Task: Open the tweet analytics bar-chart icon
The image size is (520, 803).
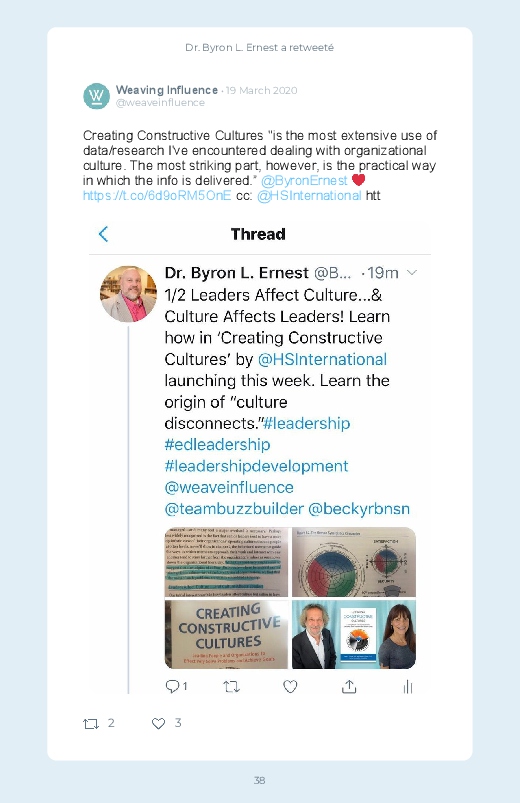Action: tap(408, 687)
